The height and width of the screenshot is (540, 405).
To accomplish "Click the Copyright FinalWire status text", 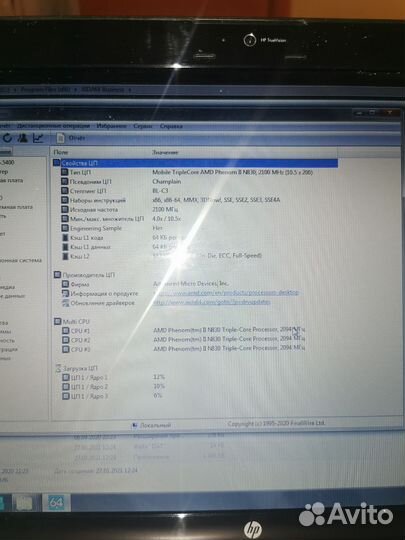I will pos(276,423).
